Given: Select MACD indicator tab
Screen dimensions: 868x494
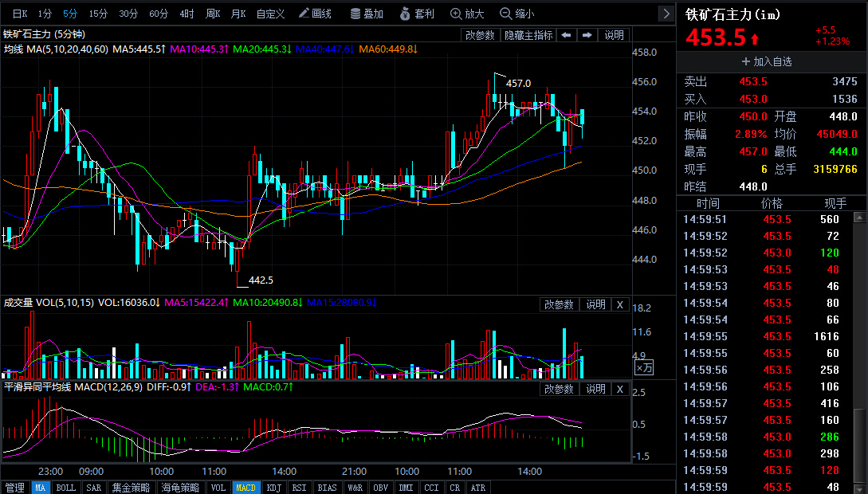Looking at the screenshot, I should 245,488.
